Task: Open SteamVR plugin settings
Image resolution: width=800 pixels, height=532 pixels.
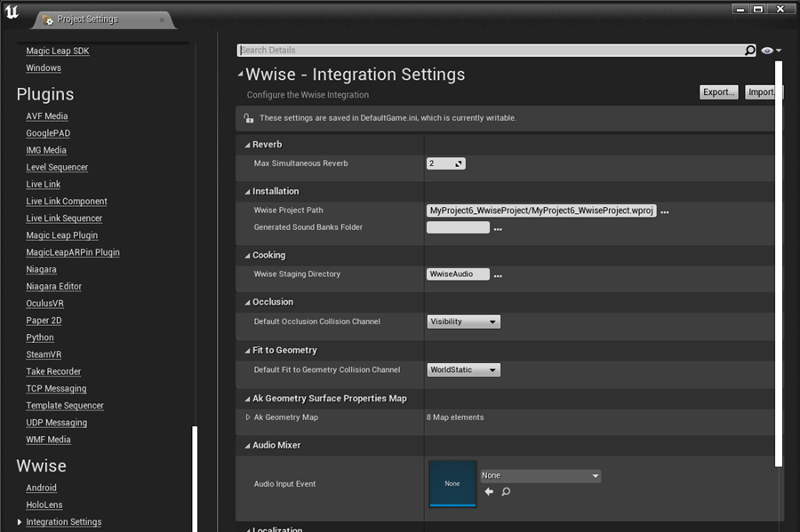Action: click(x=44, y=354)
